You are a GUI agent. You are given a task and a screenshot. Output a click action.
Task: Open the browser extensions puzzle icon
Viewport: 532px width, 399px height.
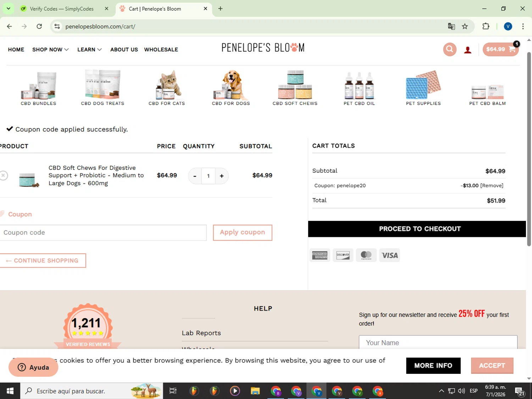click(486, 26)
